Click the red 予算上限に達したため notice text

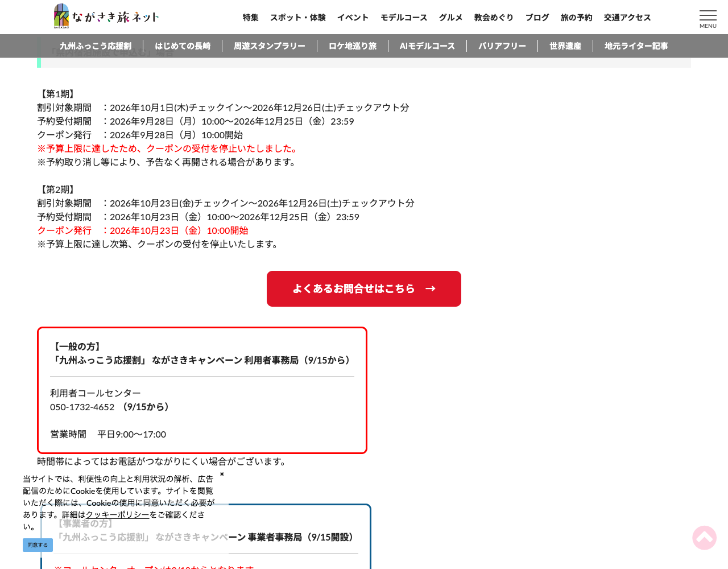pos(169,149)
